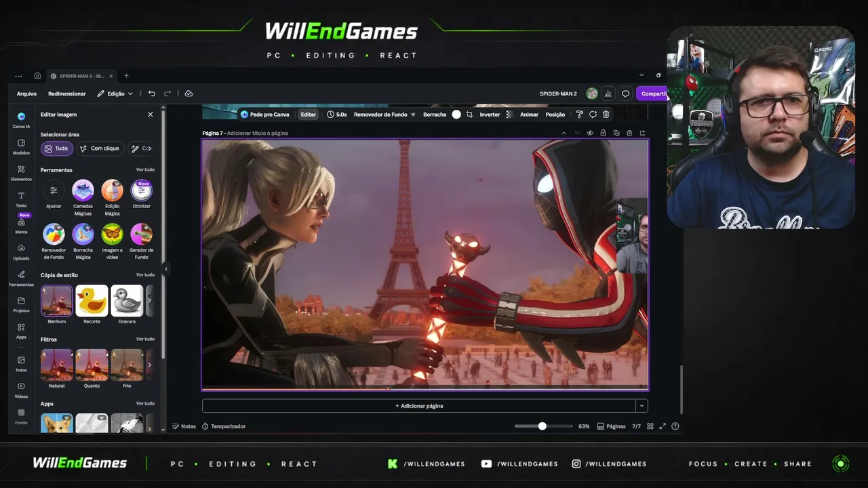The width and height of the screenshot is (868, 488).
Task: Open the Projetos sidebar panel
Action: 21,304
